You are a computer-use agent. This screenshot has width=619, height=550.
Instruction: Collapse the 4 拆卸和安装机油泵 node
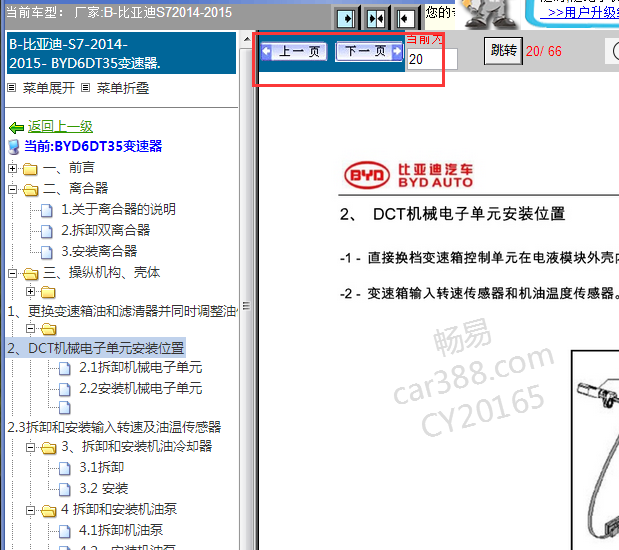coord(30,510)
